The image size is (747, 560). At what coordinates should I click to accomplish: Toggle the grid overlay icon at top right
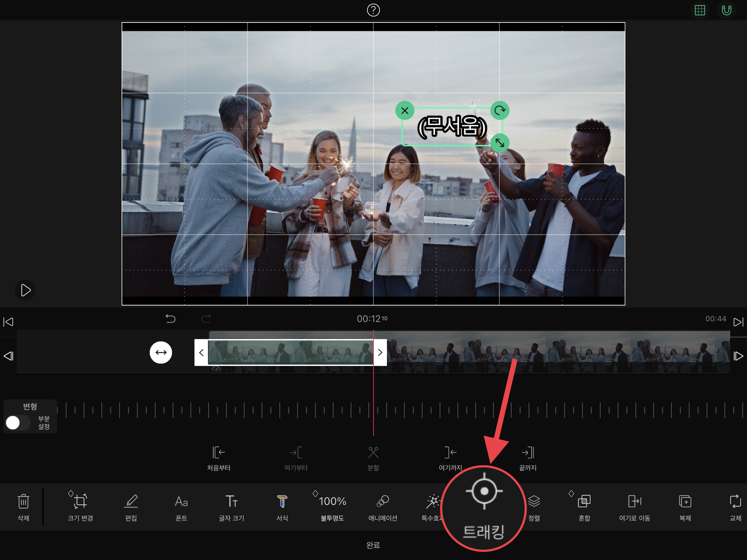pyautogui.click(x=700, y=10)
